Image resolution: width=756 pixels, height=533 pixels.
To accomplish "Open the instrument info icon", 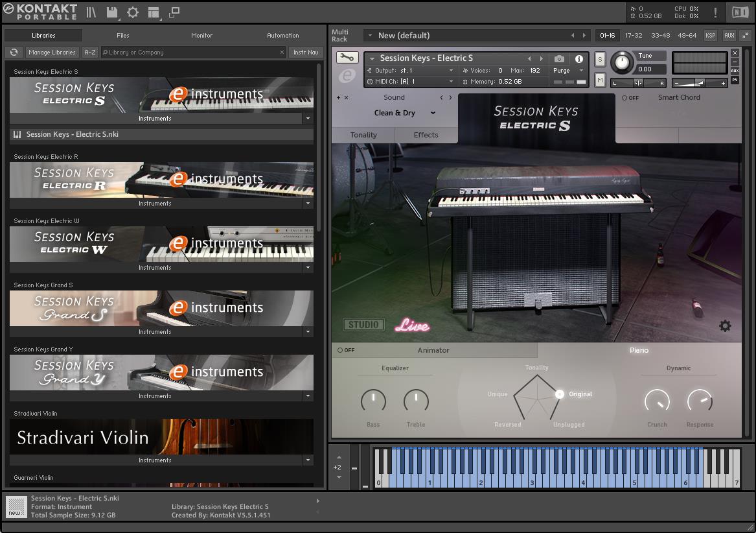I will [579, 59].
